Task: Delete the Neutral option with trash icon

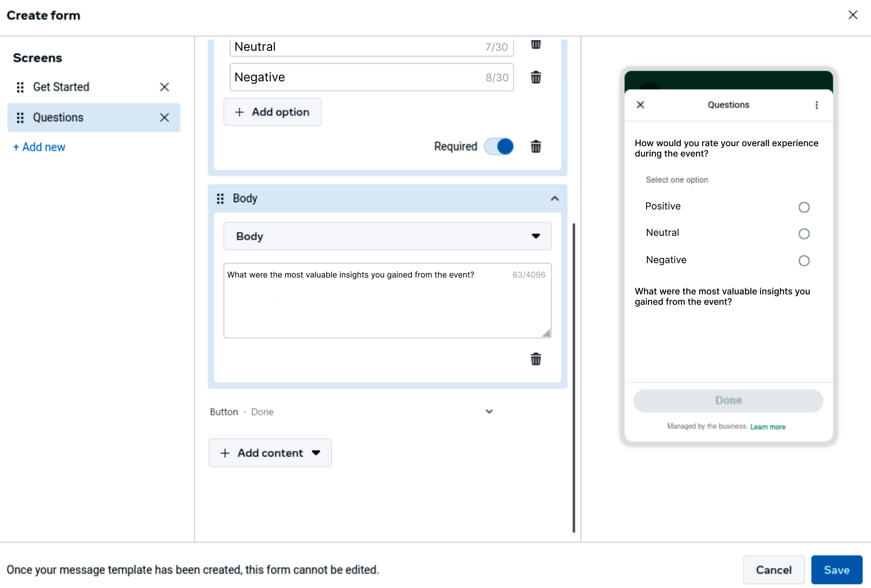Action: pyautogui.click(x=535, y=44)
